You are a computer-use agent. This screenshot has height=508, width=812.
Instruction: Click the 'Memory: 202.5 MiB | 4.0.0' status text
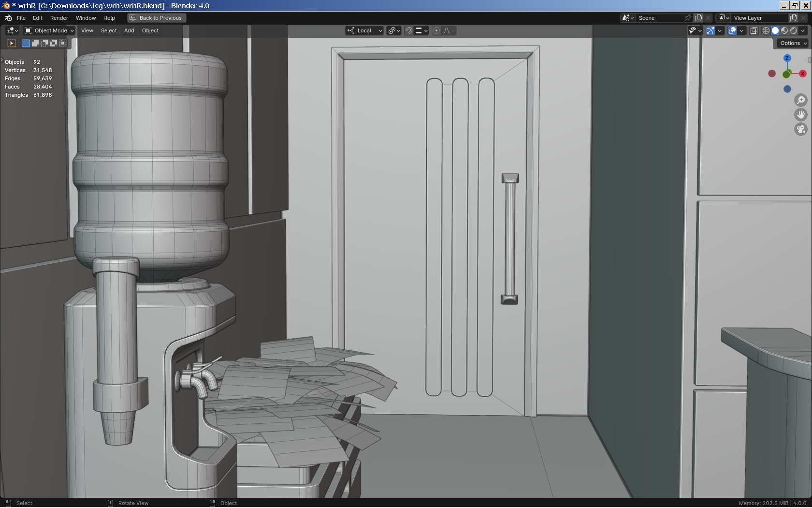[772, 503]
